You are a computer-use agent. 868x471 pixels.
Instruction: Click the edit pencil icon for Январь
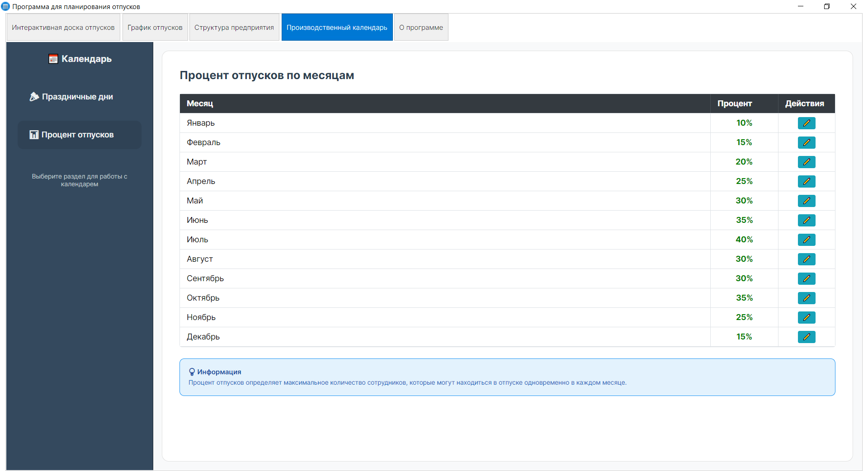[806, 123]
